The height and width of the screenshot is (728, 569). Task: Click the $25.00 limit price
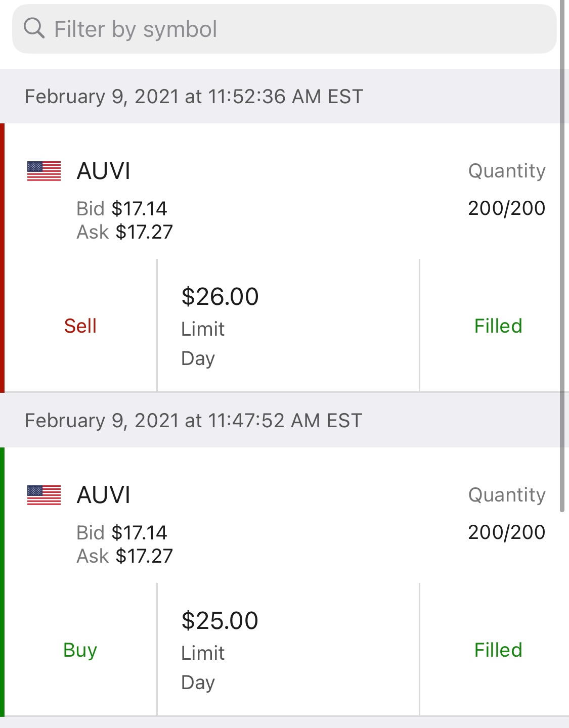click(220, 621)
